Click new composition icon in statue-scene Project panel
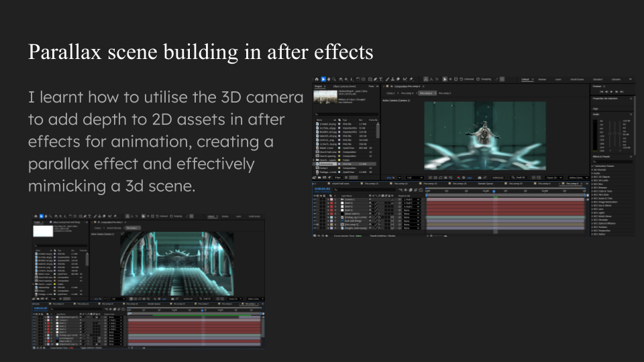The height and width of the screenshot is (362, 644). pos(325,177)
